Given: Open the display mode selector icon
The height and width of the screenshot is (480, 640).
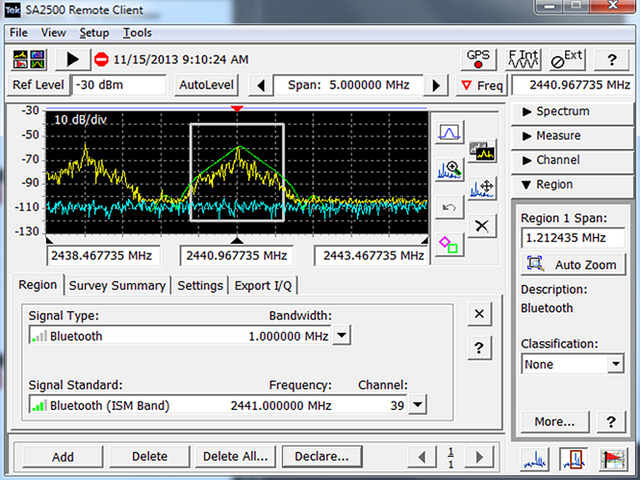Looking at the screenshot, I should pos(29,60).
